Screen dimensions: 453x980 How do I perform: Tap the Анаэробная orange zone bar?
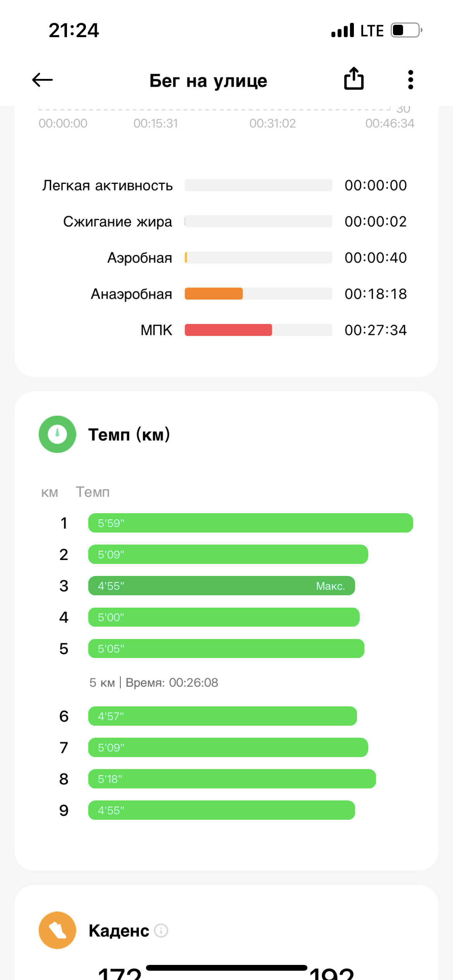[x=258, y=294]
